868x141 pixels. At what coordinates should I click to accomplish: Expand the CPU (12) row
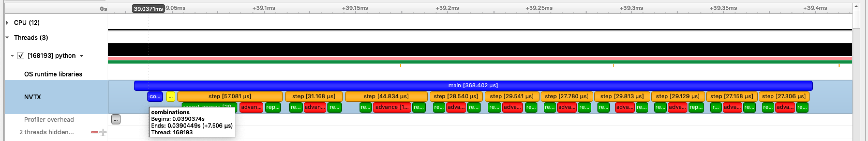click(8, 22)
